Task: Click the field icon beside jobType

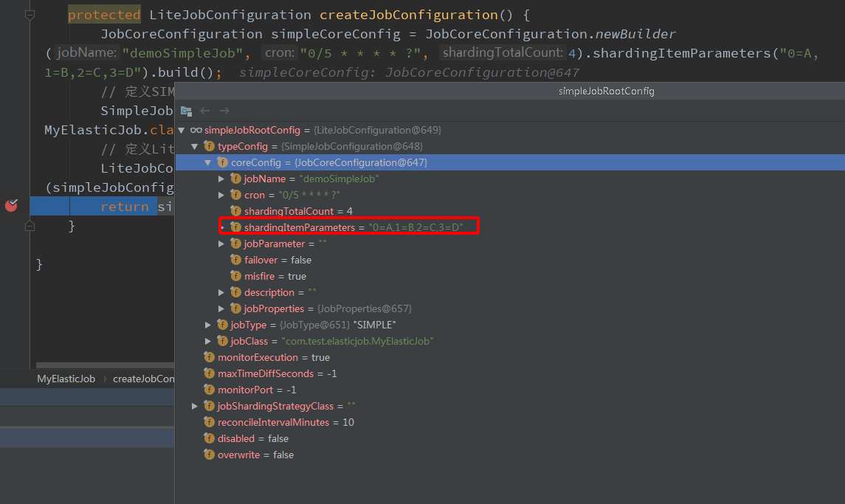Action: [223, 325]
